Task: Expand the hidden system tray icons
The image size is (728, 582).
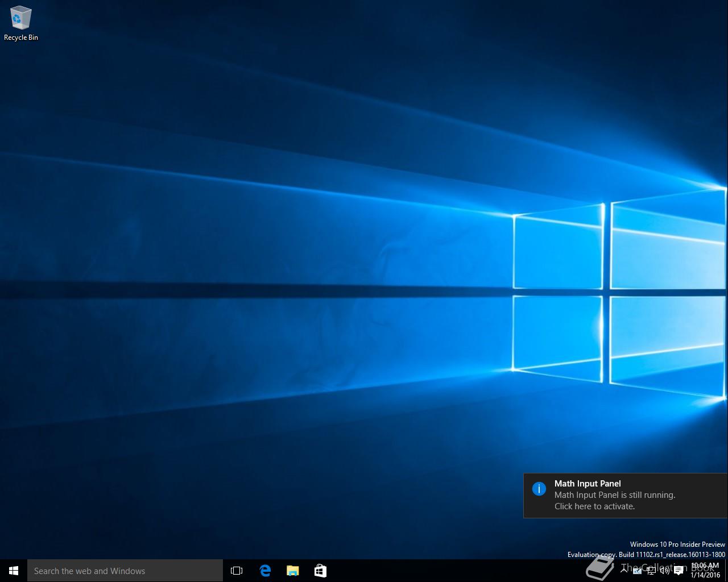Action: (x=624, y=571)
